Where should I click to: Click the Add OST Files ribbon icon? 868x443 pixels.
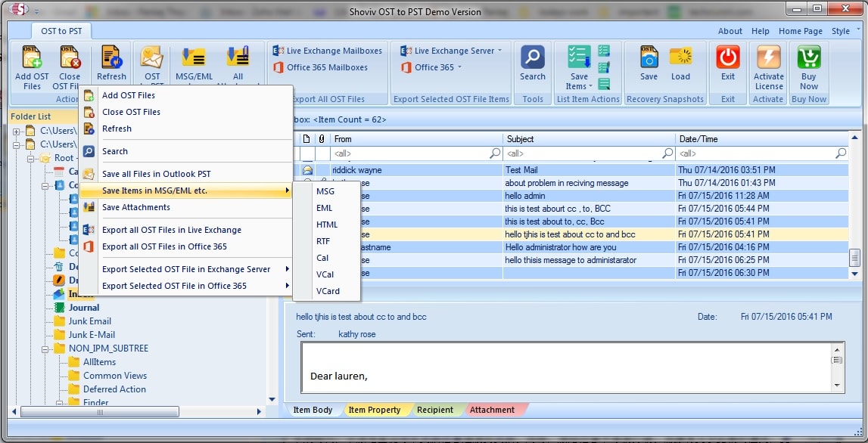point(32,57)
